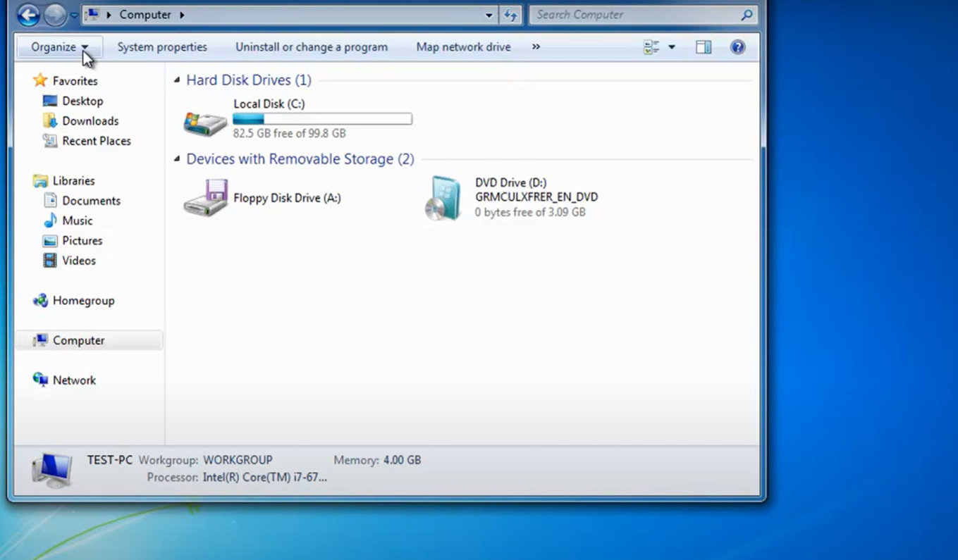
Task: Click the Back navigation arrow button
Action: 28,15
